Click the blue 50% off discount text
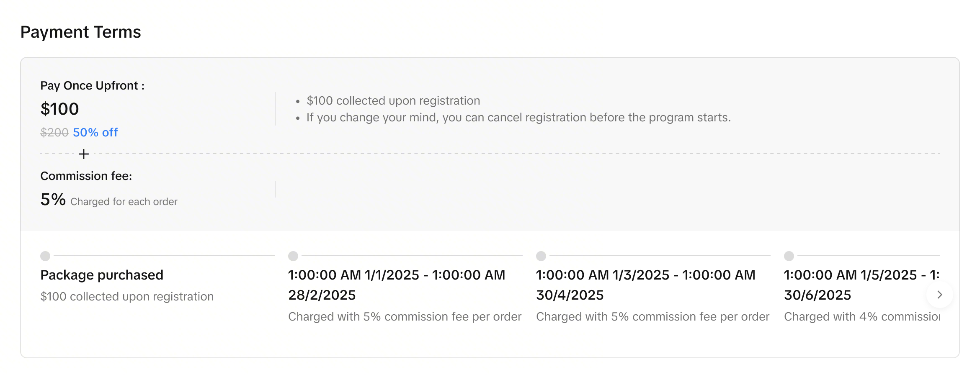Image resolution: width=980 pixels, height=385 pixels. [95, 132]
